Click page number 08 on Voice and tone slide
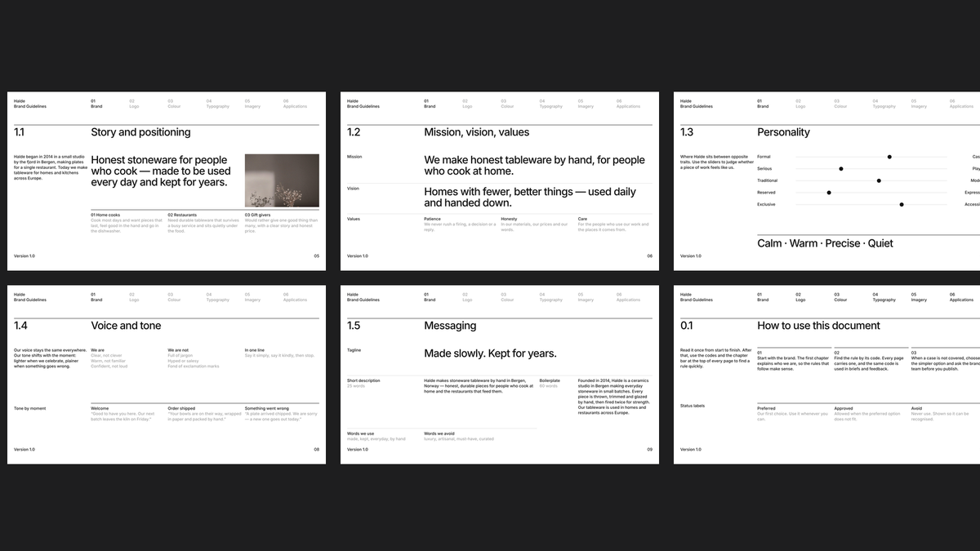Image resolution: width=980 pixels, height=551 pixels. tap(317, 450)
